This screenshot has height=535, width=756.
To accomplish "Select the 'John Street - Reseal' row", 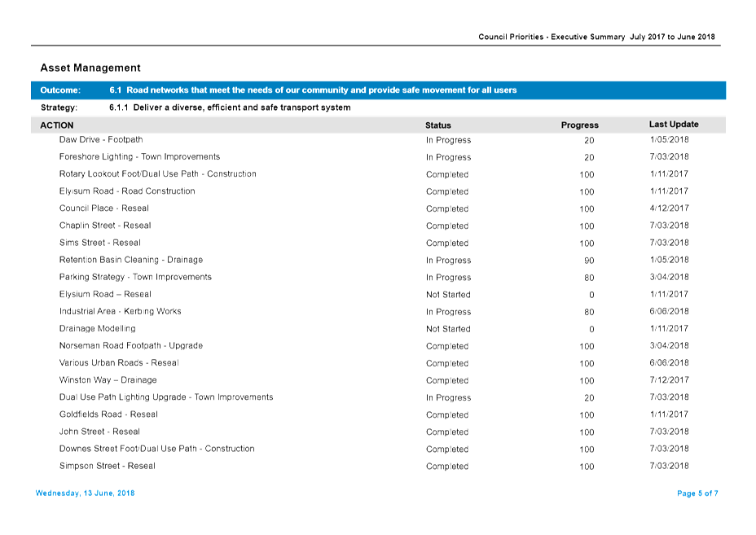I will click(x=379, y=432).
